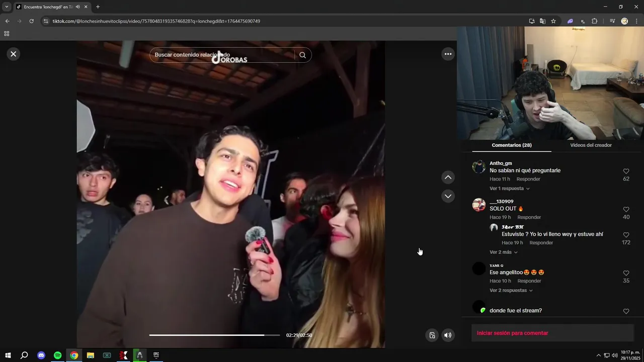Image resolution: width=644 pixels, height=362 pixels.
Task: Open the system volume icon in the tray
Action: 615,355
